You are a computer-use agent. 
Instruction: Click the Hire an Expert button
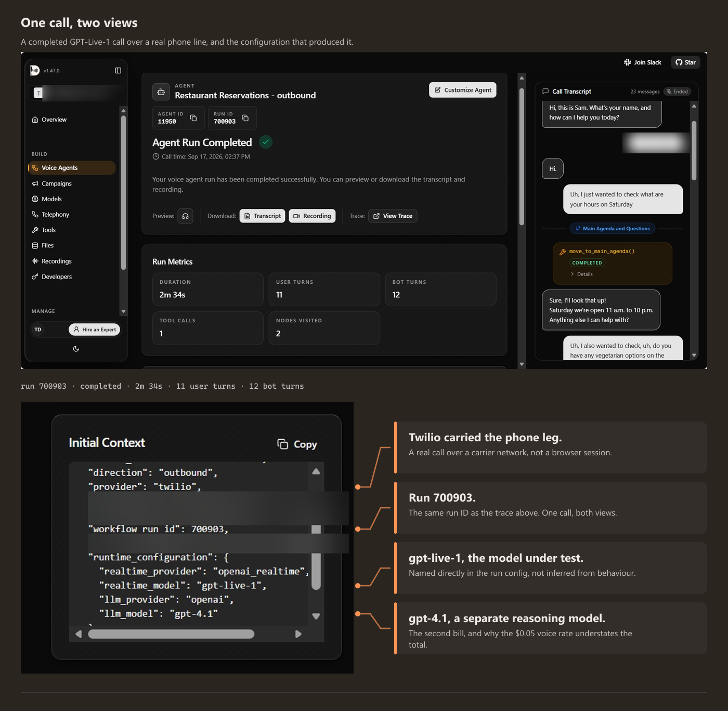[94, 330]
